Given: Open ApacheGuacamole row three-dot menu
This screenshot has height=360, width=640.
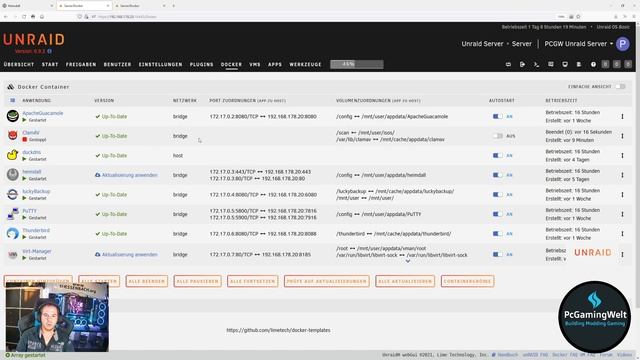Looking at the screenshot, I should (x=622, y=116).
